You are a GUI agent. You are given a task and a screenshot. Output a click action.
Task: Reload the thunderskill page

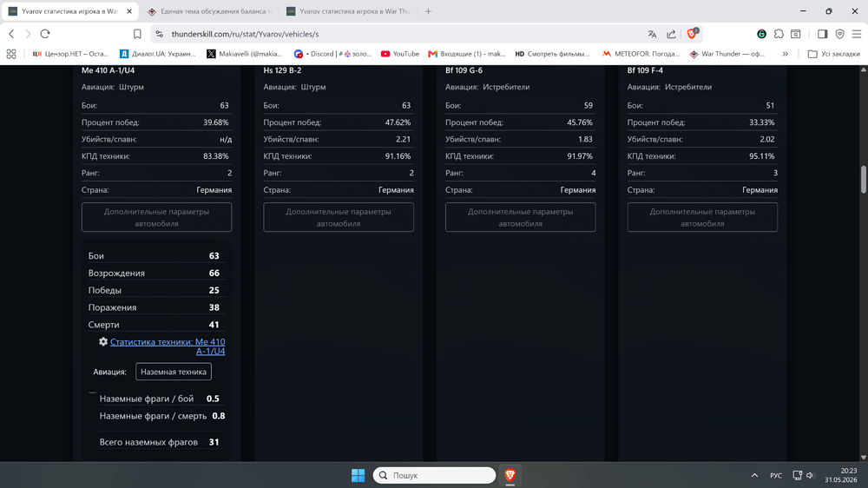tap(45, 34)
